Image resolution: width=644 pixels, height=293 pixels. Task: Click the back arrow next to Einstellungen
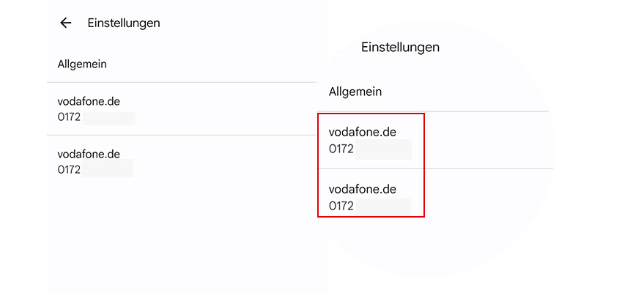(66, 23)
